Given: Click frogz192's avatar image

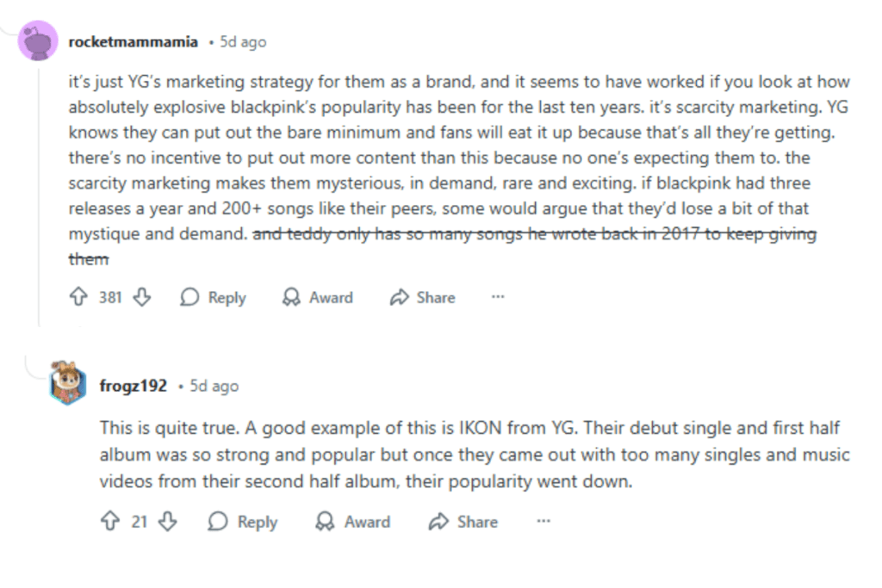Looking at the screenshot, I should 67,386.
